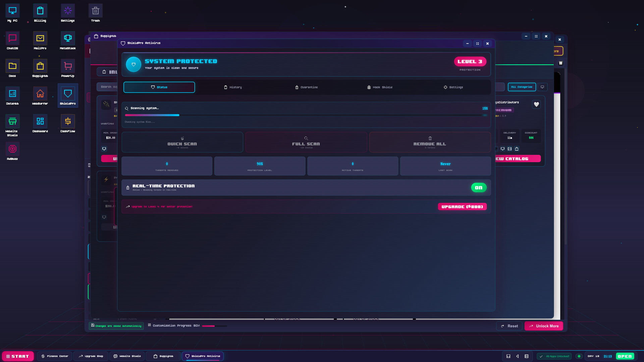Favorite the distributor with the heart icon
644x362 pixels.
pos(536,104)
